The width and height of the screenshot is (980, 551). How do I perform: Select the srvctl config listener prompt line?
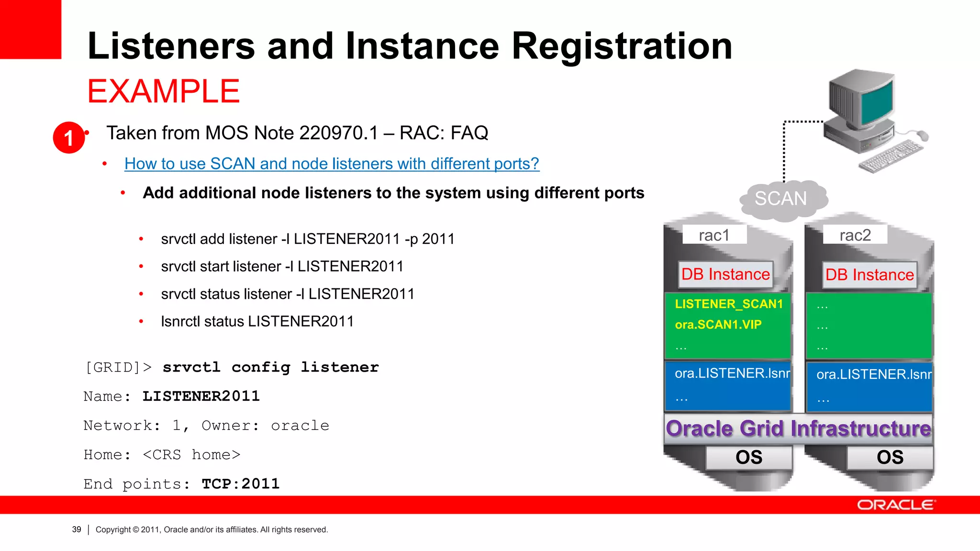click(232, 367)
